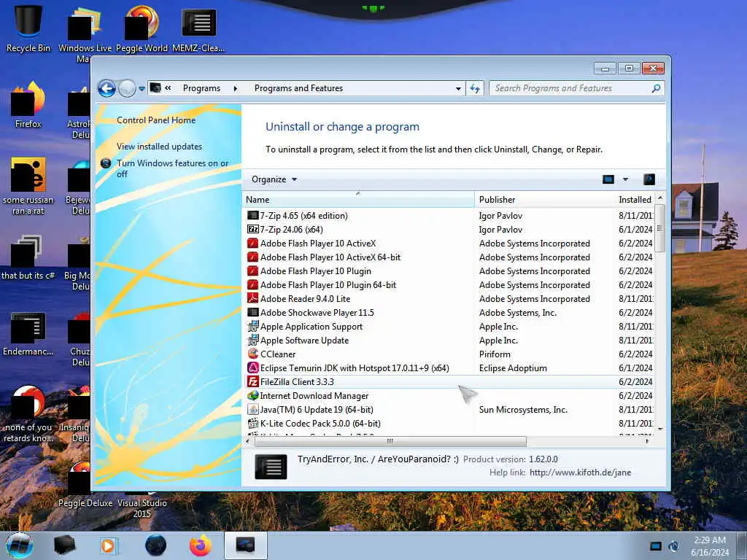Image resolution: width=747 pixels, height=560 pixels.
Task: Click the Firefox desktop icon
Action: point(28,105)
